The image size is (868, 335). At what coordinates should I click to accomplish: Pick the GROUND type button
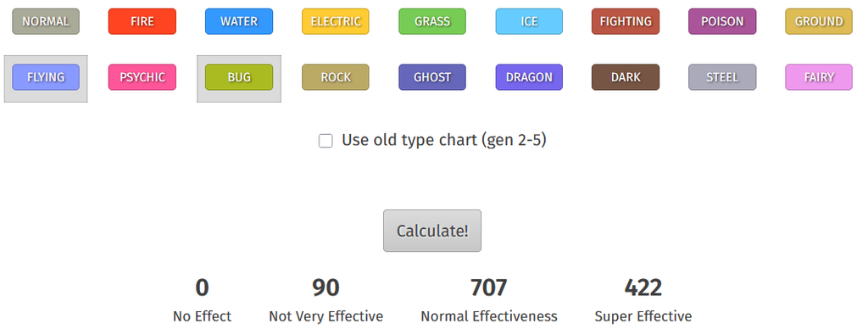pyautogui.click(x=819, y=21)
